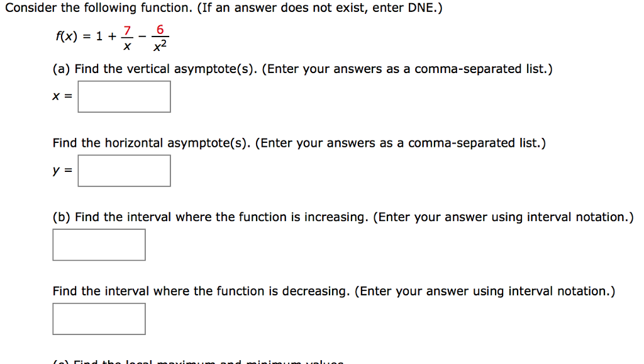Image resolution: width=644 pixels, height=364 pixels.
Task: Click the x² denominator in the formula
Action: (161, 45)
